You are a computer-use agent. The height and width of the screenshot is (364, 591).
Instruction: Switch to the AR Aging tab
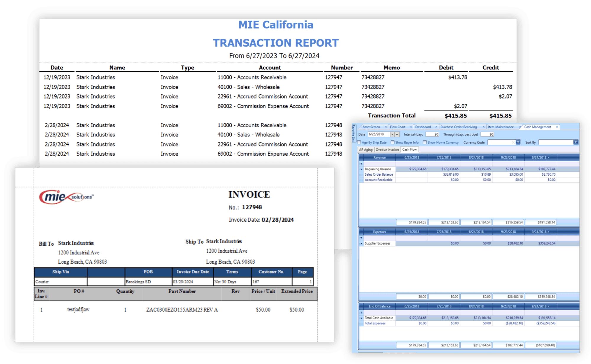point(366,149)
